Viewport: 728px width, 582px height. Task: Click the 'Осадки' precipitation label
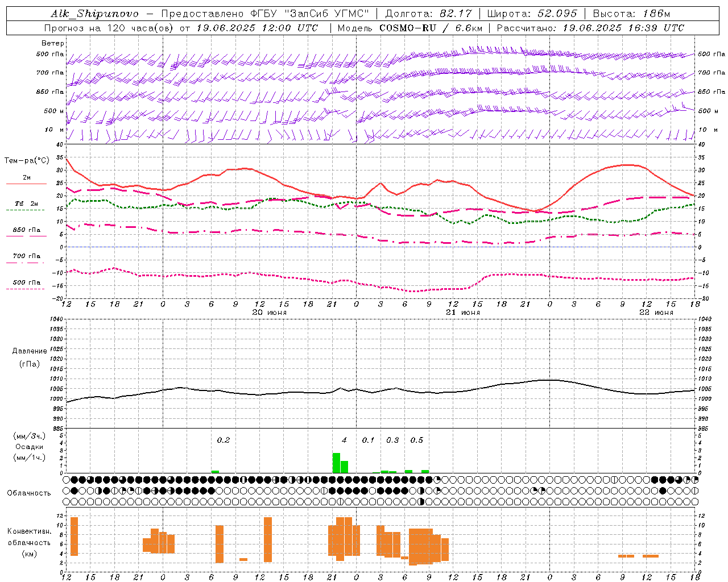[x=30, y=447]
